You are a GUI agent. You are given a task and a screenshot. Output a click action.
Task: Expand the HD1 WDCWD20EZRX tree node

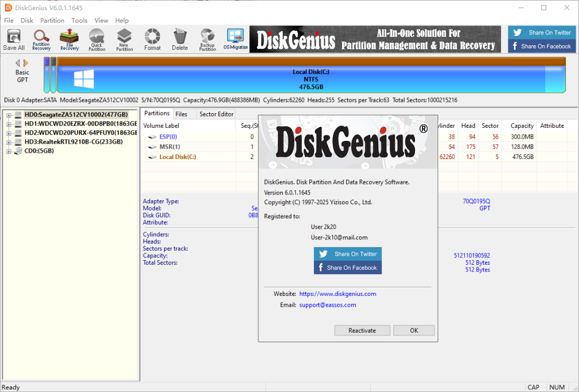(x=8, y=124)
